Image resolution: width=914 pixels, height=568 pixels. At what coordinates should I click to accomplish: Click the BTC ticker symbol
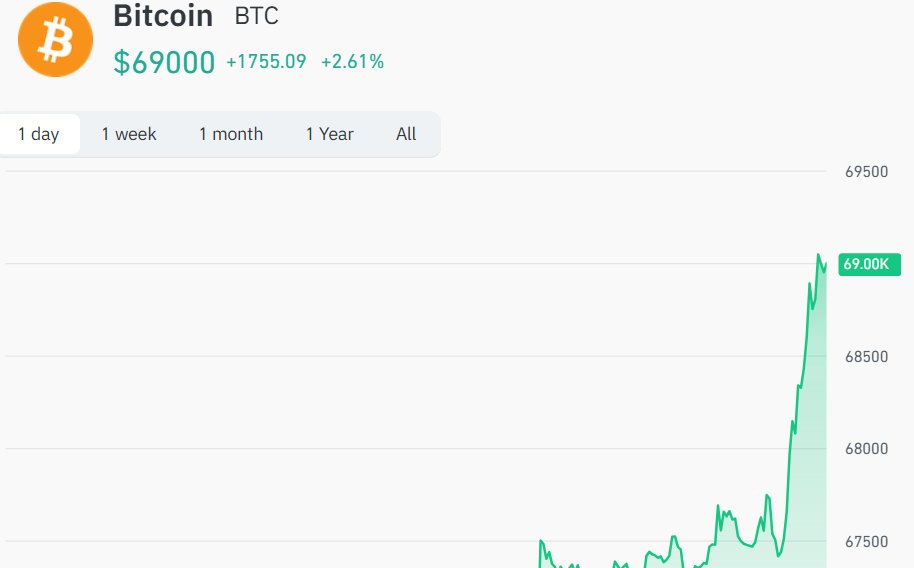[256, 17]
